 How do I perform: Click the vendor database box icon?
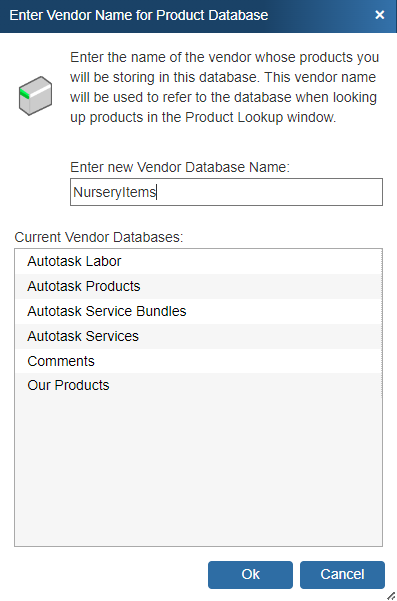point(35,96)
